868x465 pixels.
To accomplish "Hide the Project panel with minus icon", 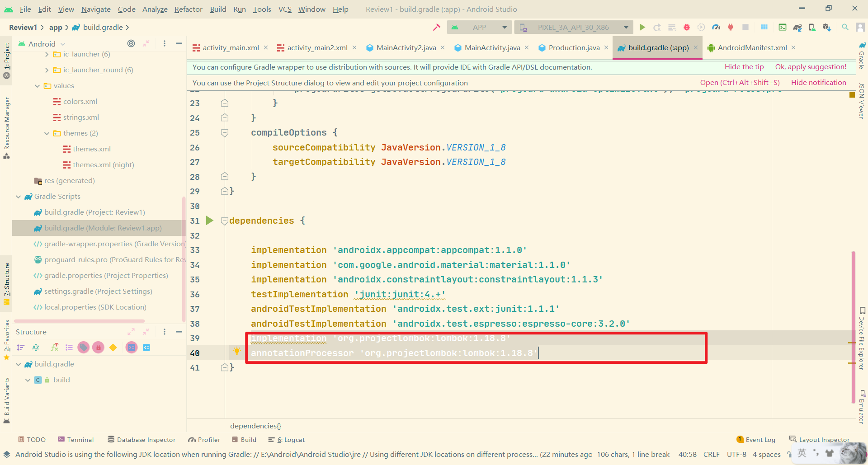I will (179, 43).
